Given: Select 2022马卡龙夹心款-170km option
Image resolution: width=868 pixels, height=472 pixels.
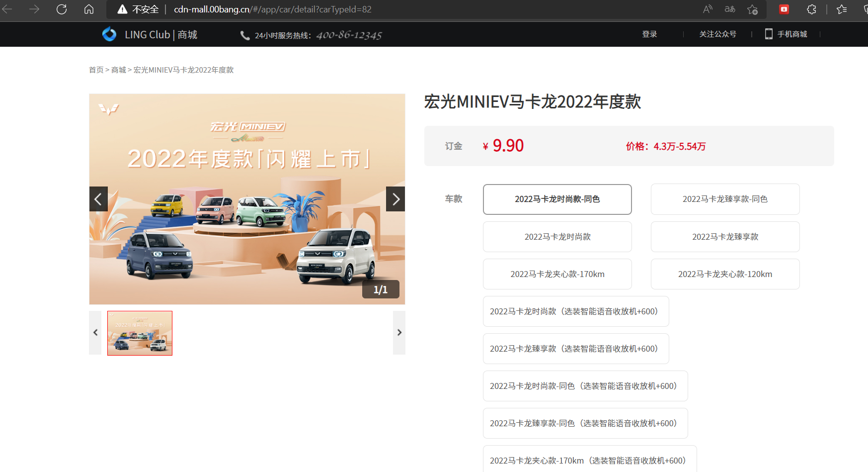Looking at the screenshot, I should click(557, 274).
